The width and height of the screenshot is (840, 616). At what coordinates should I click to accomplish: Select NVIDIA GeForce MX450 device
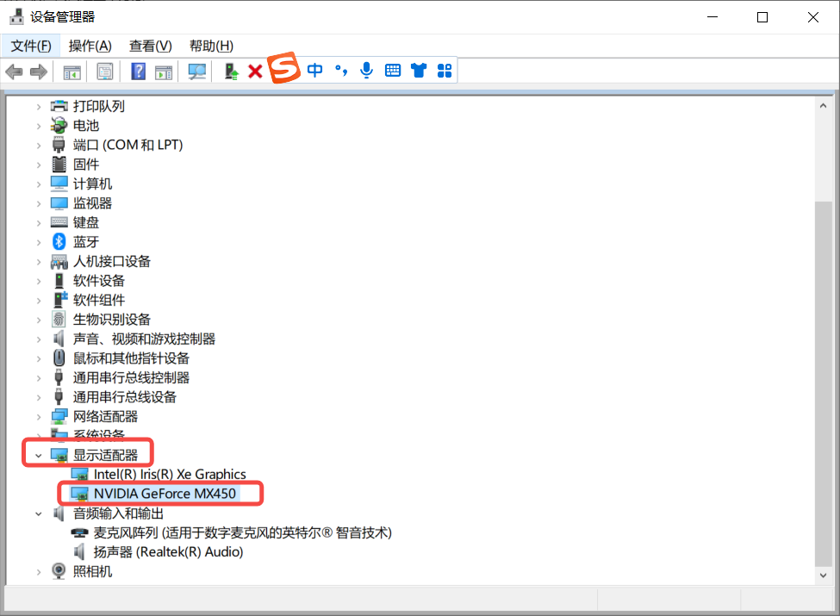164,493
